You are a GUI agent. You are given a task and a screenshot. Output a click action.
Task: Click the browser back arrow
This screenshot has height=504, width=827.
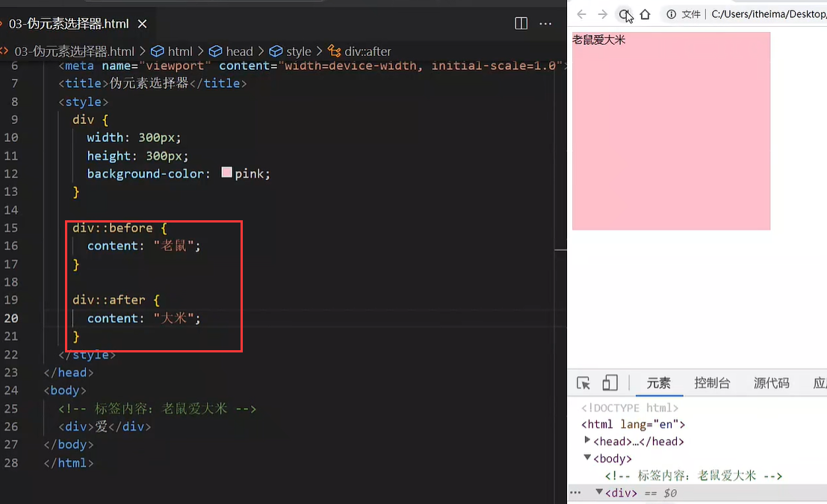click(x=582, y=14)
